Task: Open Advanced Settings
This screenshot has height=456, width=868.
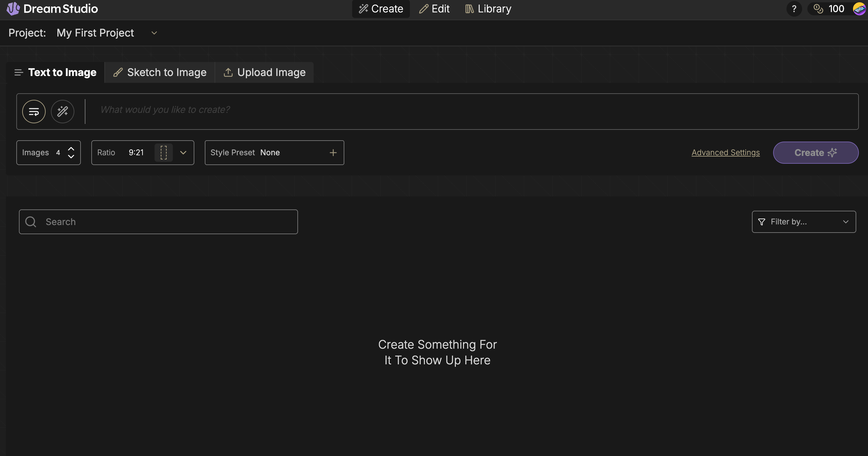Action: pyautogui.click(x=725, y=152)
